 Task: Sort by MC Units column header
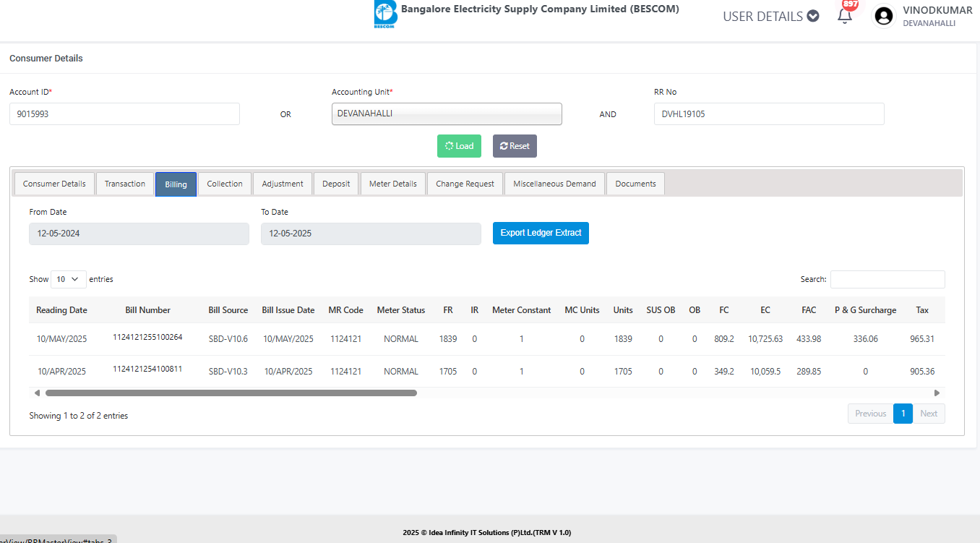point(582,310)
